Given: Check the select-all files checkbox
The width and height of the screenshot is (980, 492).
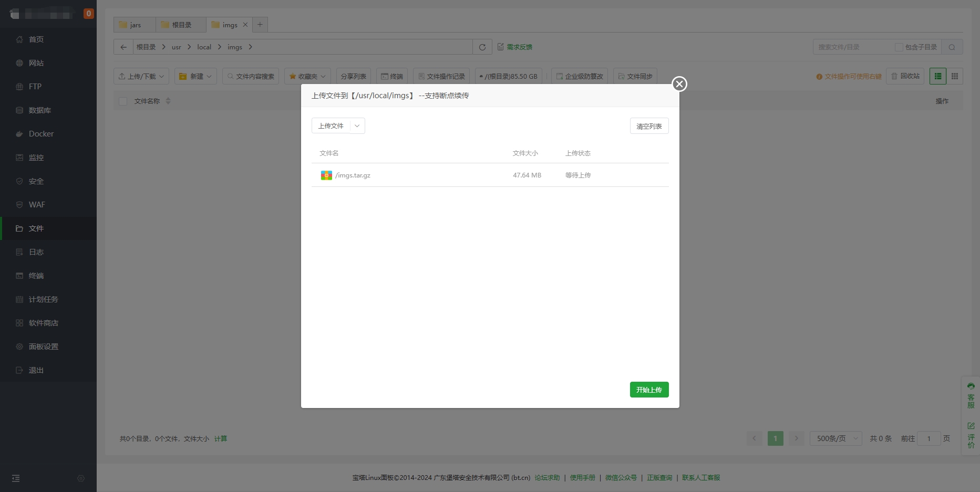Looking at the screenshot, I should (123, 101).
